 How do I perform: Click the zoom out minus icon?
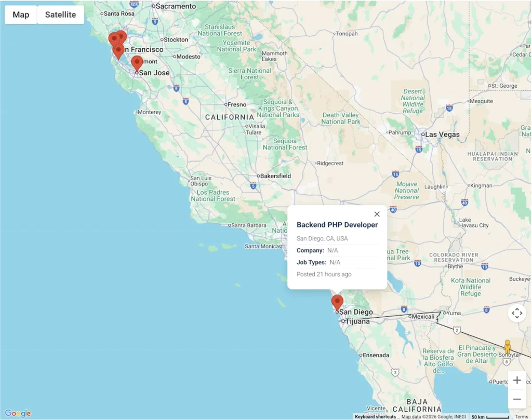517,399
